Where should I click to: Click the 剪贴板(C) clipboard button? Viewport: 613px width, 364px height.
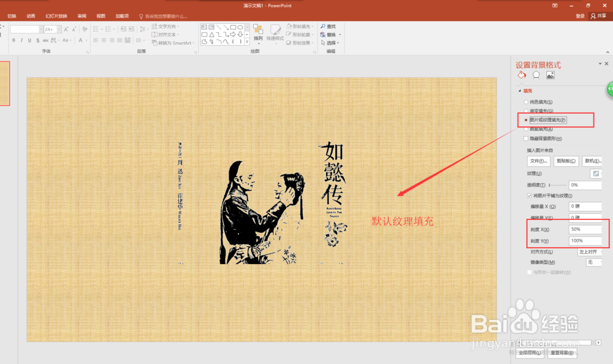point(566,161)
